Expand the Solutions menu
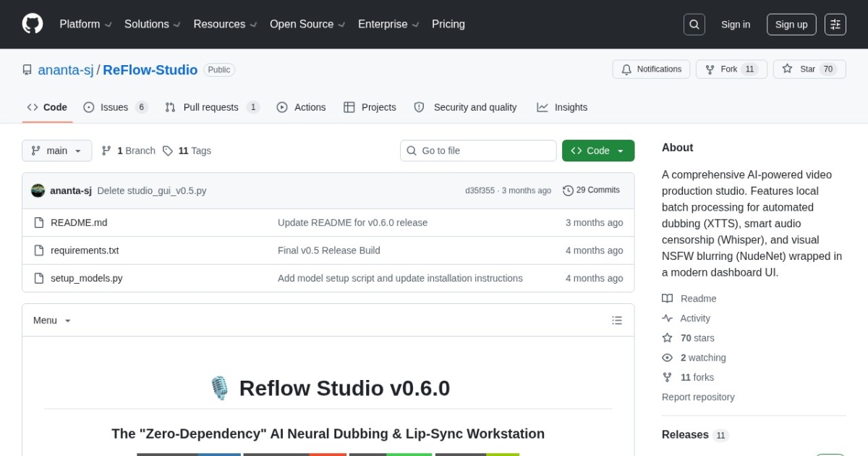868x456 pixels. (x=153, y=24)
